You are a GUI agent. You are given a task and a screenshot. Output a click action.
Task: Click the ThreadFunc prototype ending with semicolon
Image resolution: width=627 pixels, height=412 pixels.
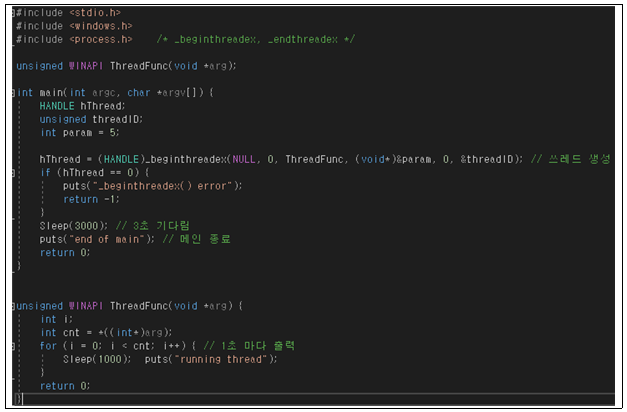coord(126,66)
